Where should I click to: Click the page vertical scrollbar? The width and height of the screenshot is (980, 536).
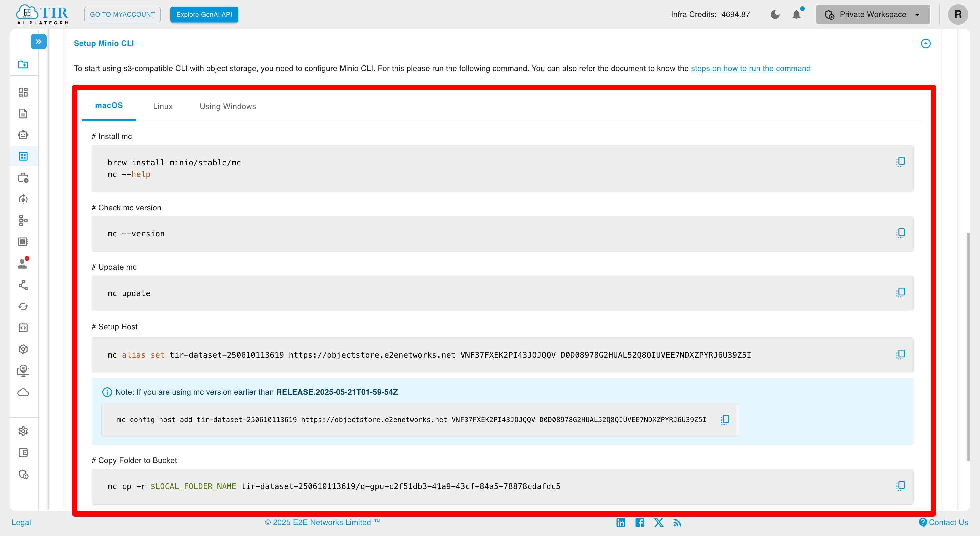[968, 347]
